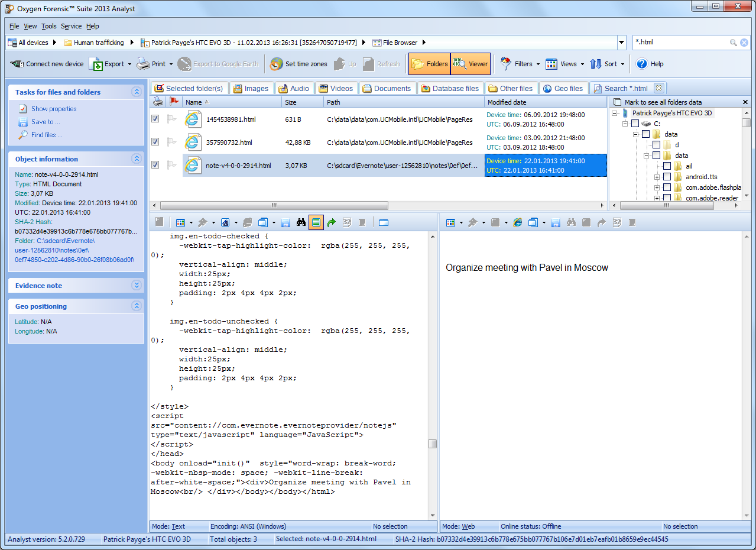
Task: Toggle the Viewer panel button
Action: click(x=471, y=64)
